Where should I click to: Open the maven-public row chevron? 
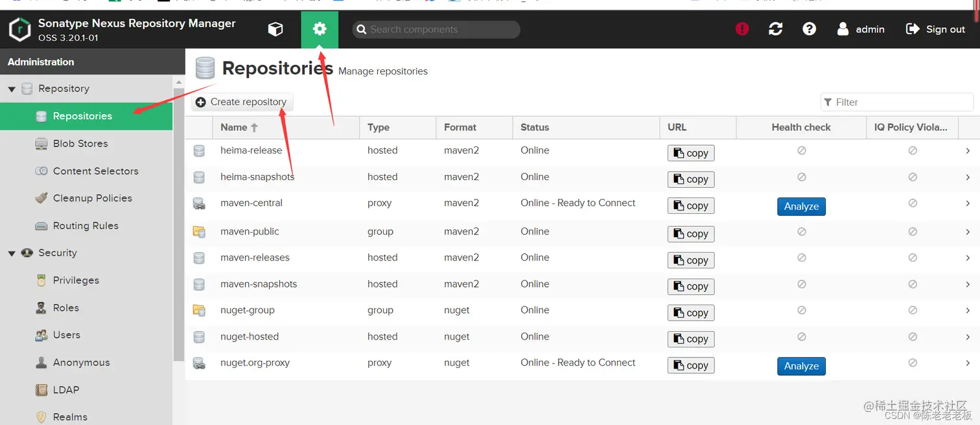coord(968,231)
